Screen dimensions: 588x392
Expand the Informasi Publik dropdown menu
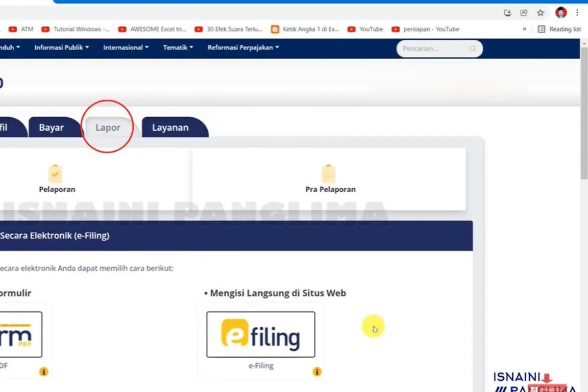click(62, 48)
